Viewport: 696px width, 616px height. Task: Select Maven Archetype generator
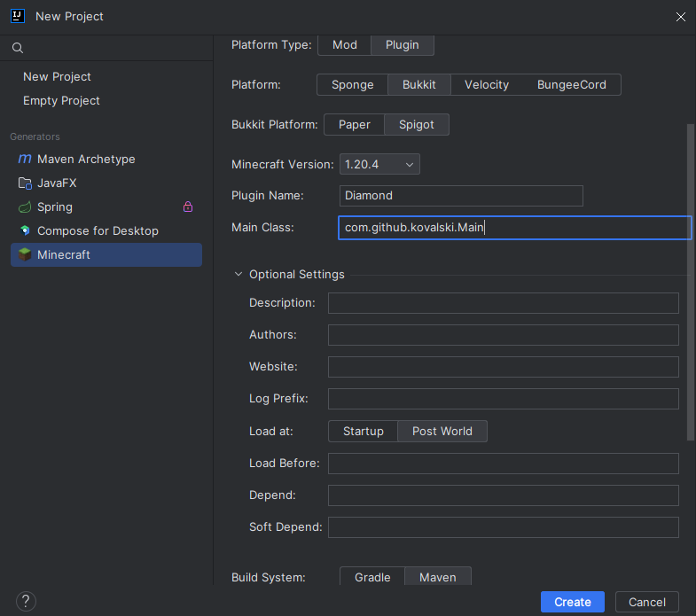pyautogui.click(x=106, y=159)
